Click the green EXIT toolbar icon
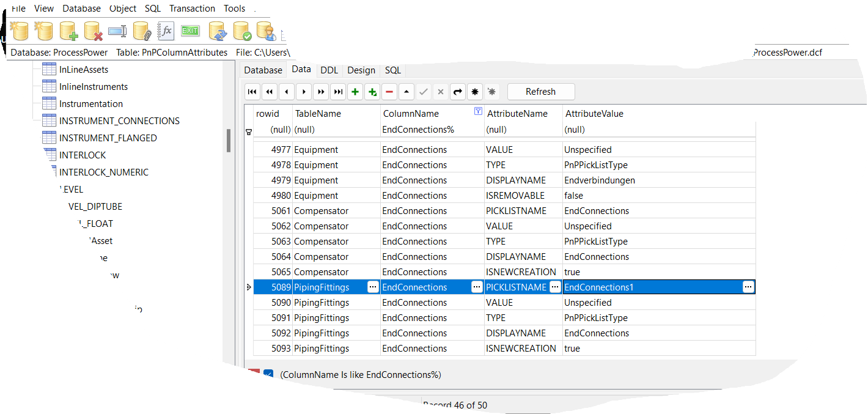Image resolution: width=868 pixels, height=414 pixels. (189, 31)
